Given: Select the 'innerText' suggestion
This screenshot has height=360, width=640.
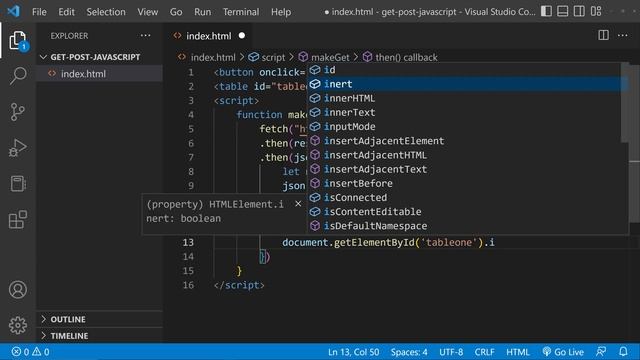Looking at the screenshot, I should coord(464,112).
